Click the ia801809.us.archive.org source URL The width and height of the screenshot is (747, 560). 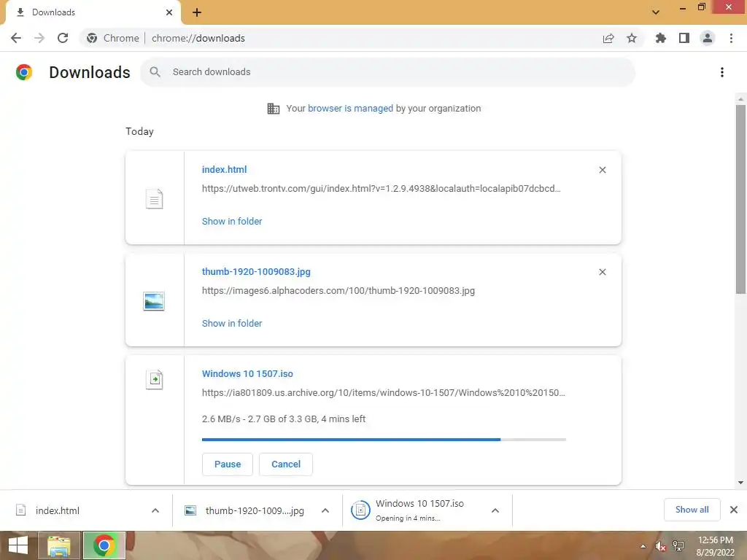click(x=384, y=393)
